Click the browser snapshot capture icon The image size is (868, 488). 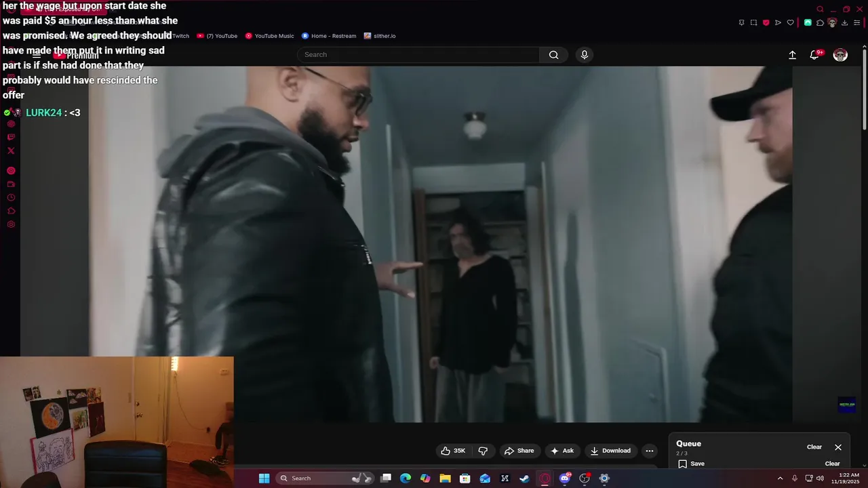(753, 22)
